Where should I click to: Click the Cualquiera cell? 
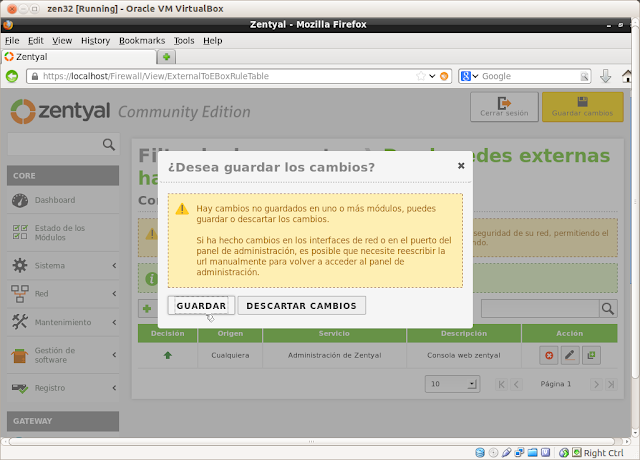tap(230, 356)
